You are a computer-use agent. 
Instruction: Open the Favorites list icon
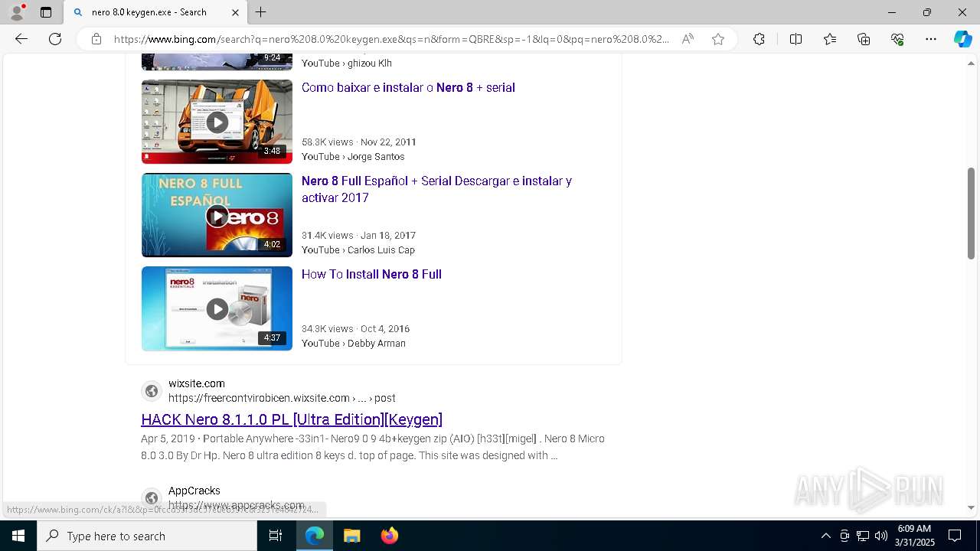830,39
